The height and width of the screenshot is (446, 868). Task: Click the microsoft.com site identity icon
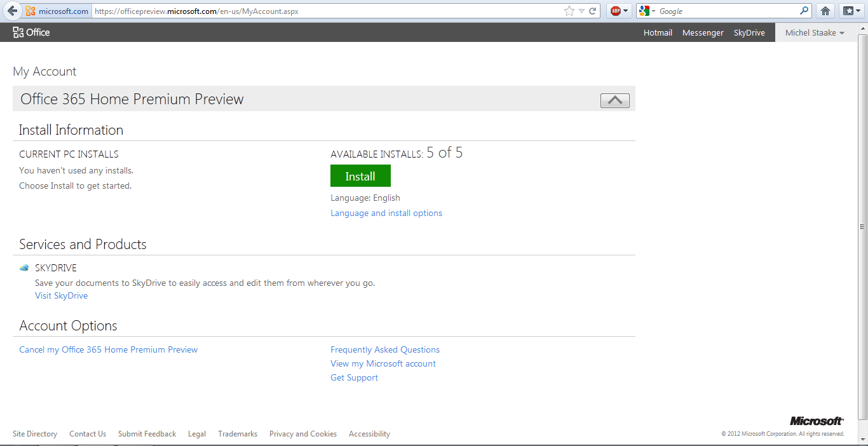[31, 11]
